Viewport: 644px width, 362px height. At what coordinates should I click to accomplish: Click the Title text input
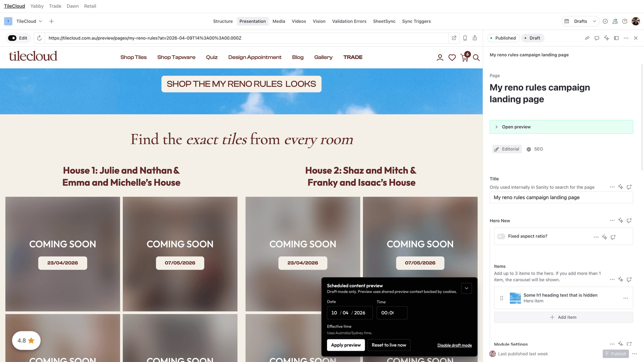tap(561, 197)
